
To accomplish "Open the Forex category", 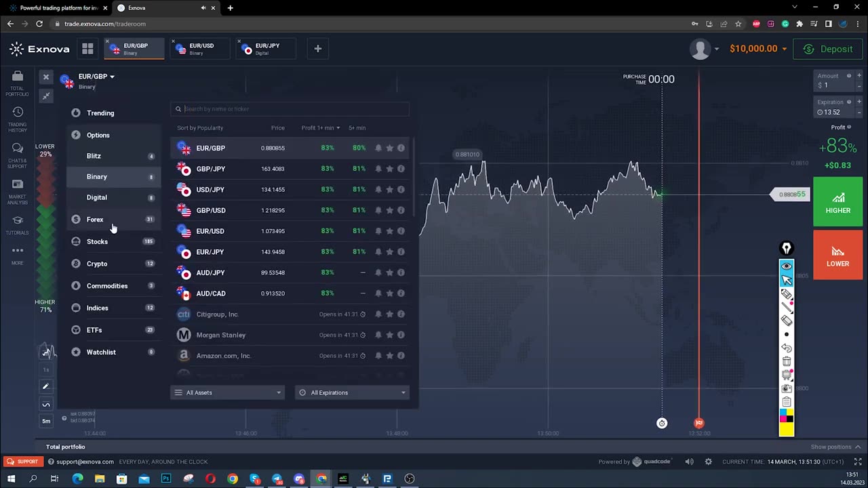I will click(113, 220).
